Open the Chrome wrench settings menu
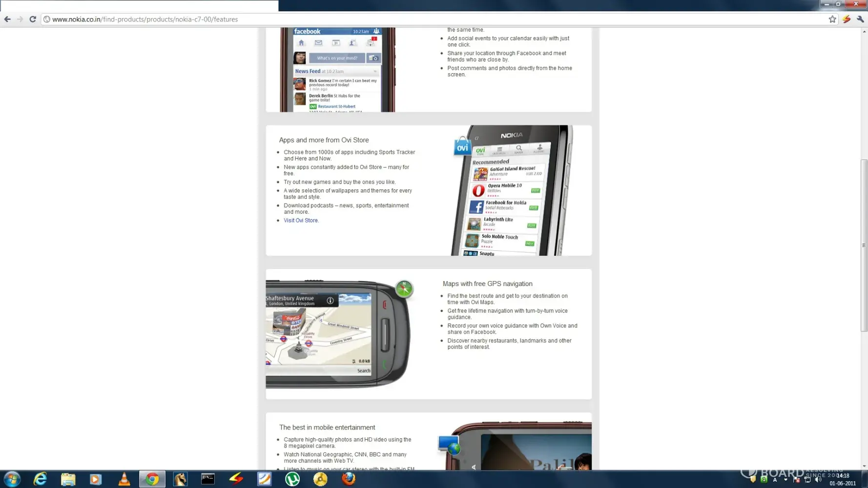868x488 pixels. [860, 20]
